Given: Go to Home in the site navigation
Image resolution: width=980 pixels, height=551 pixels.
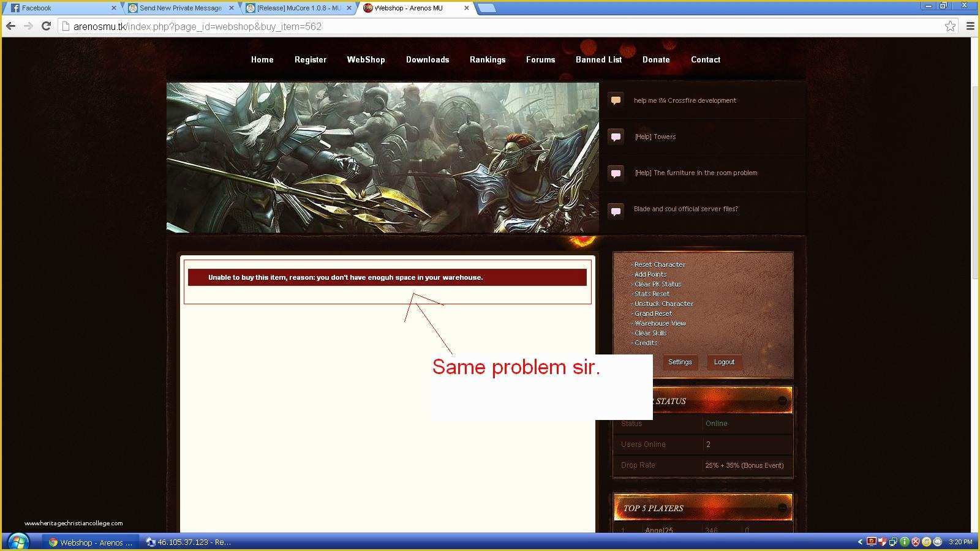Looking at the screenshot, I should 262,59.
